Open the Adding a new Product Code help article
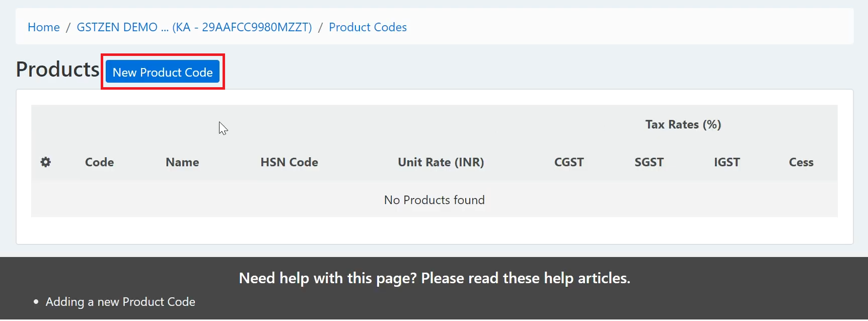This screenshot has width=868, height=321. coord(120,302)
